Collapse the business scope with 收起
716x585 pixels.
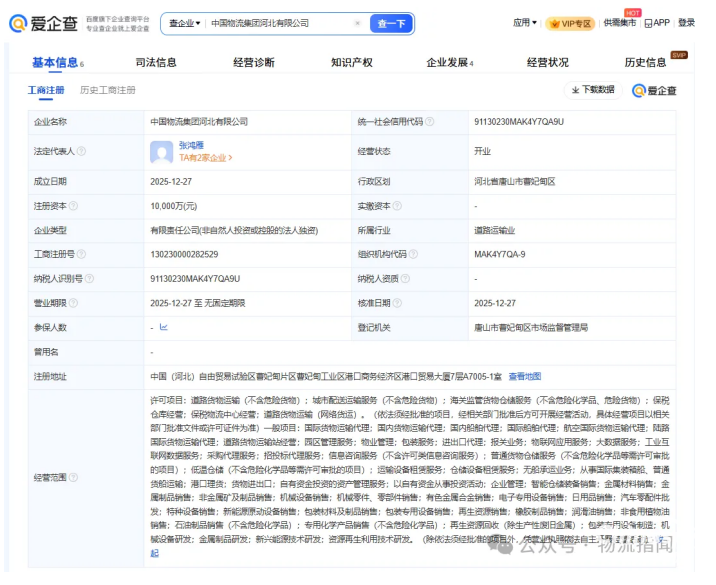click(x=154, y=553)
